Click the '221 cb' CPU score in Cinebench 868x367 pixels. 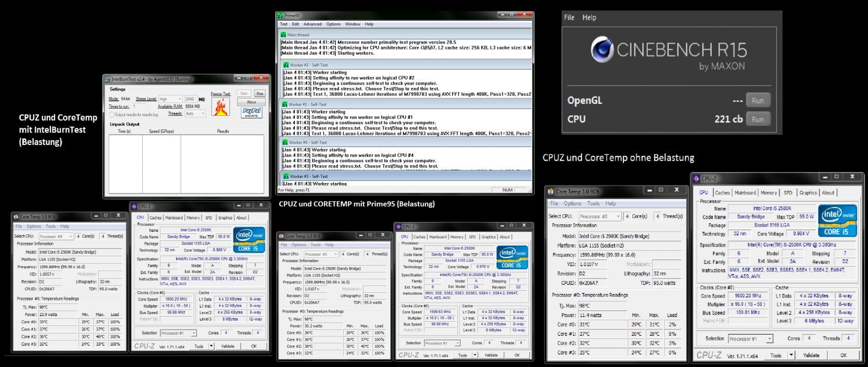tap(729, 119)
